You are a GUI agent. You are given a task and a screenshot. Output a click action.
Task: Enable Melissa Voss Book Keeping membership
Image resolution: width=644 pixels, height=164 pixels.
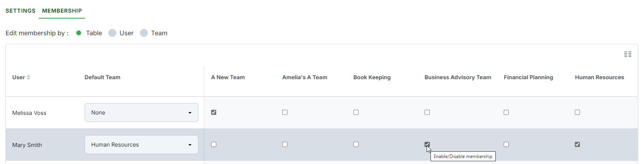click(x=356, y=113)
